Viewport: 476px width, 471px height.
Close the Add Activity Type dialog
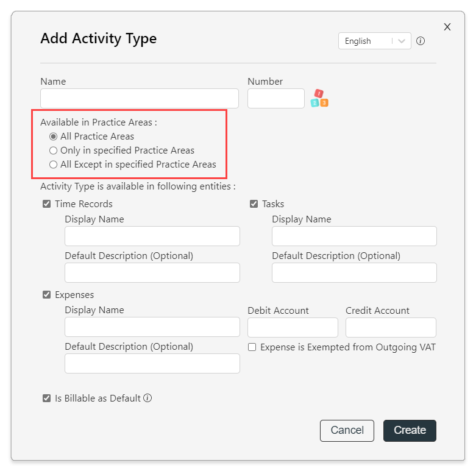pos(447,27)
